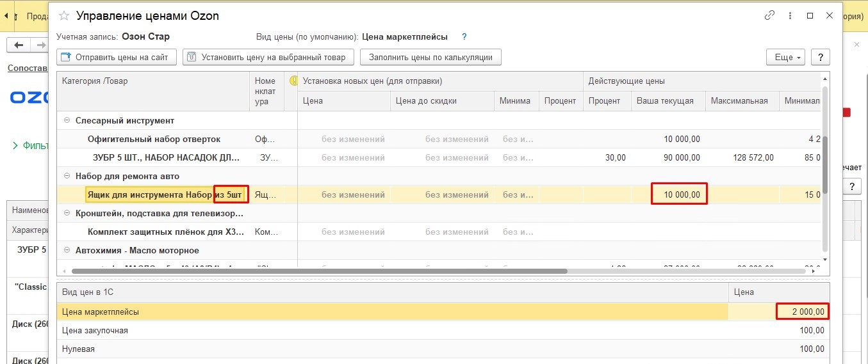This screenshot has height=364, width=868.
Task: Click the yellow warning column icon
Action: click(294, 81)
